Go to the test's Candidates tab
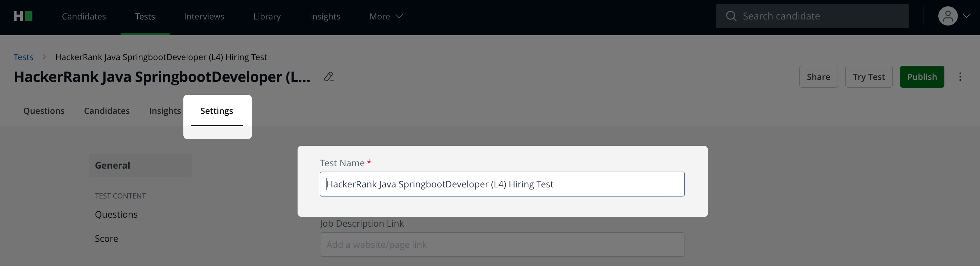Viewport: 980px width, 266px height. [x=106, y=111]
